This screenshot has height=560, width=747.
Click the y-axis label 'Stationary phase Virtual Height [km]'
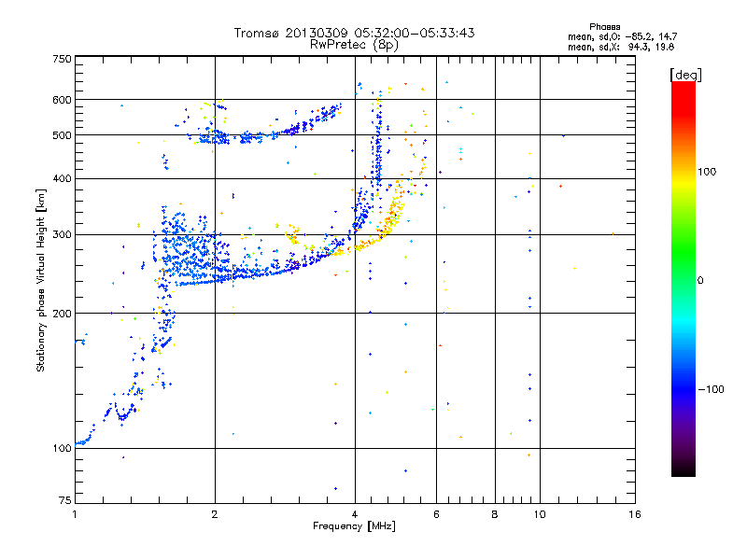pyautogui.click(x=41, y=281)
